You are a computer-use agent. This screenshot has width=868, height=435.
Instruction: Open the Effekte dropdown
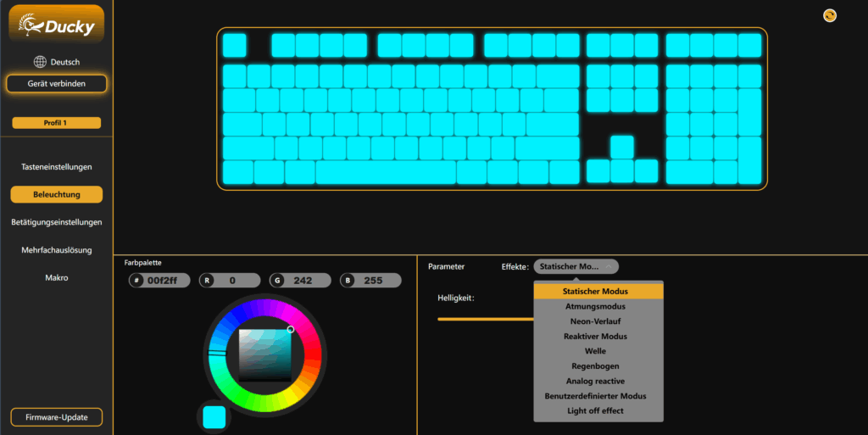pos(576,266)
